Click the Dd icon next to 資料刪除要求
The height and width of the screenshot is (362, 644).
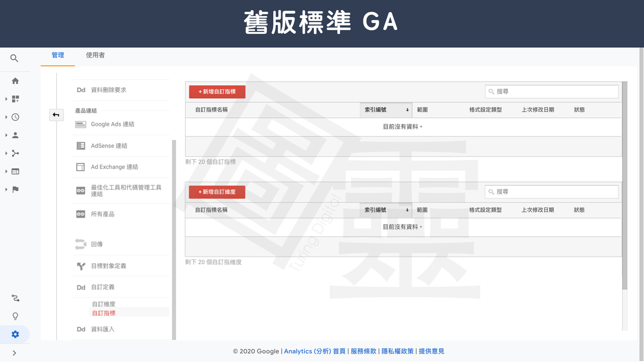[81, 90]
